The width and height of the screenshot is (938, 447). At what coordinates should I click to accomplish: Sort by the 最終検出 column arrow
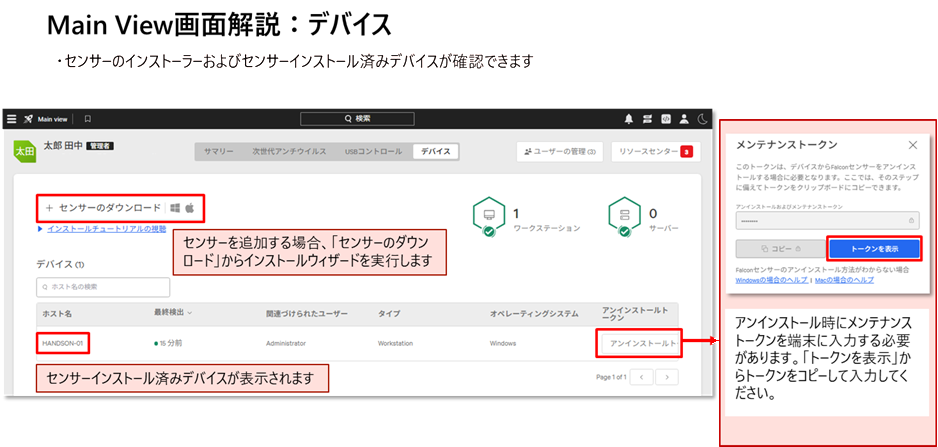point(190,313)
